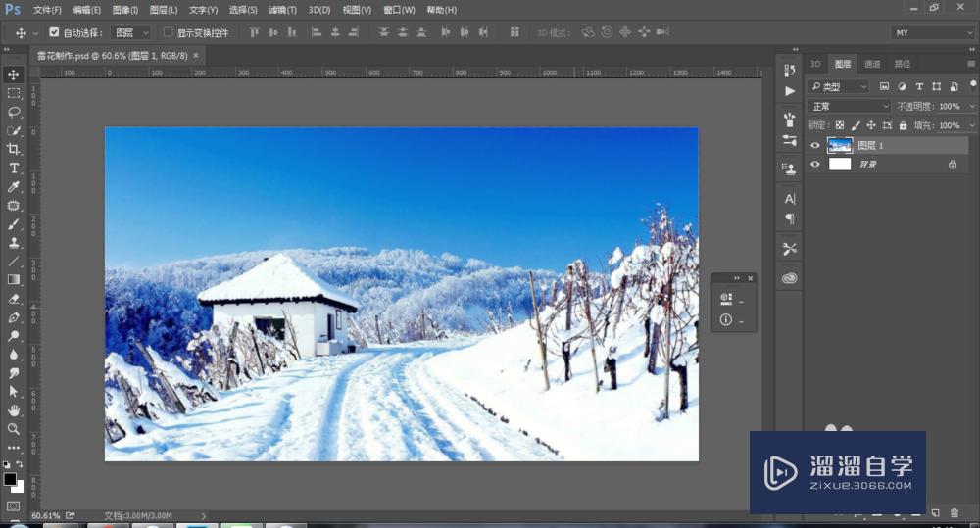Select the Path Selection arrow tool

point(13,392)
